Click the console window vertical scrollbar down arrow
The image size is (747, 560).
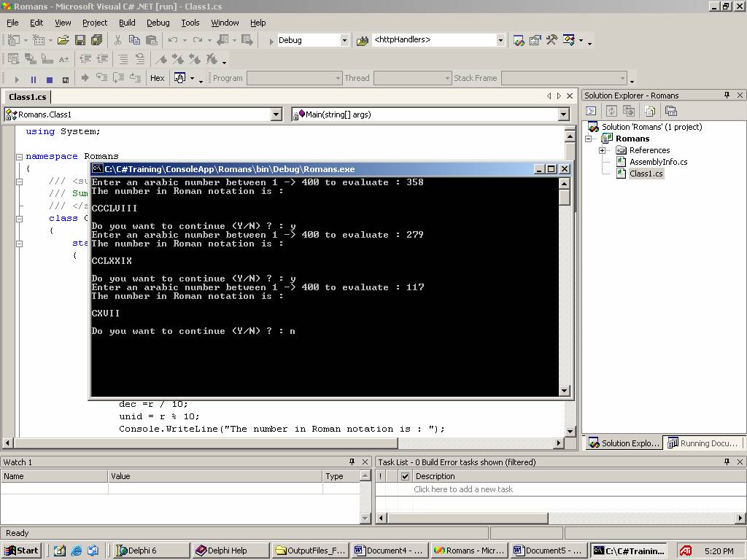(x=564, y=391)
